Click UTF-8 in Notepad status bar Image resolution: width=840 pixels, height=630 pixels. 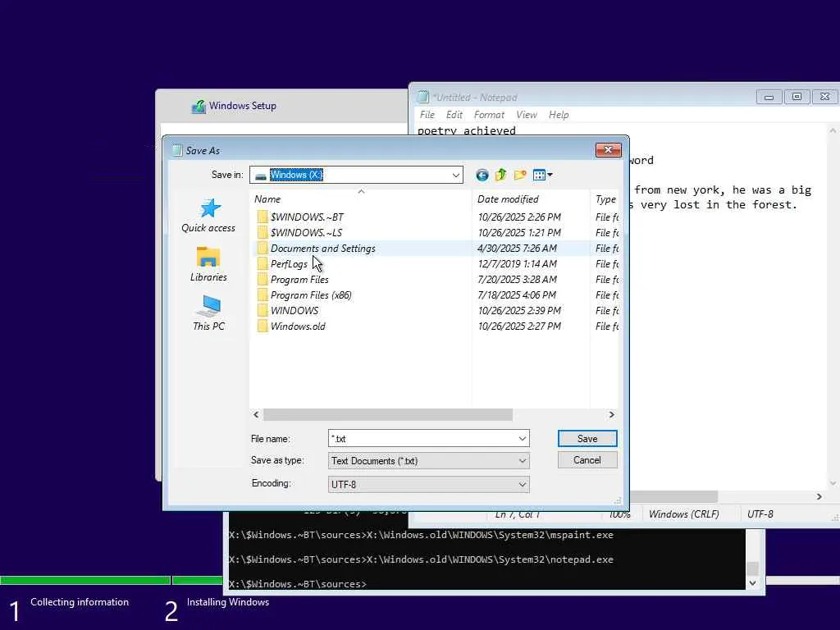(x=760, y=514)
